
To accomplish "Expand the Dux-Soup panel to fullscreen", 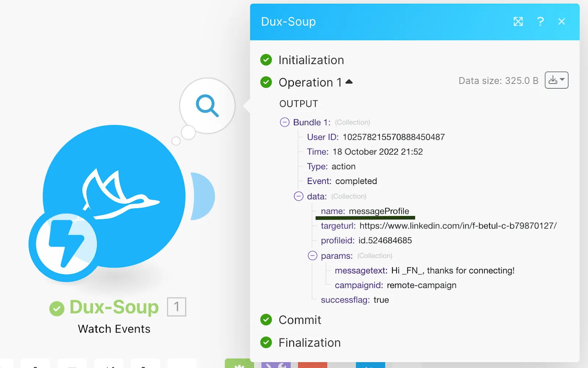I will [518, 22].
